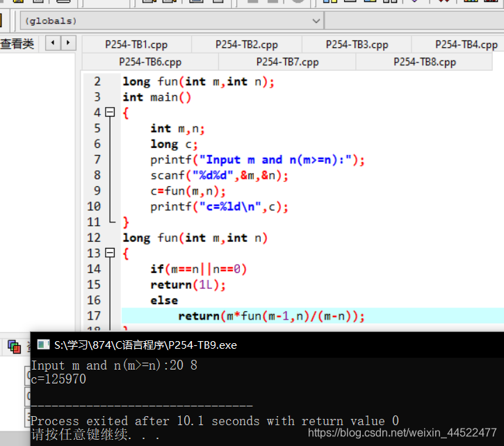Click the 'else' keyword on line 16

coord(164,300)
